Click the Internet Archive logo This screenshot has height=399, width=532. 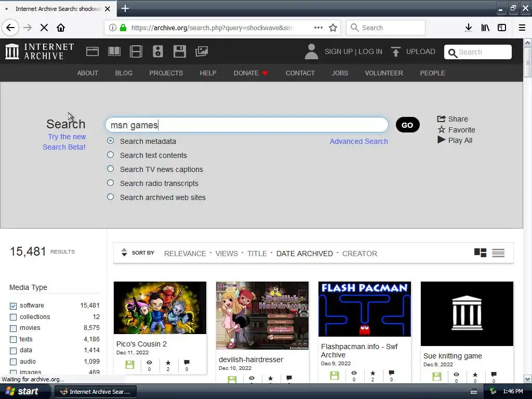(39, 51)
